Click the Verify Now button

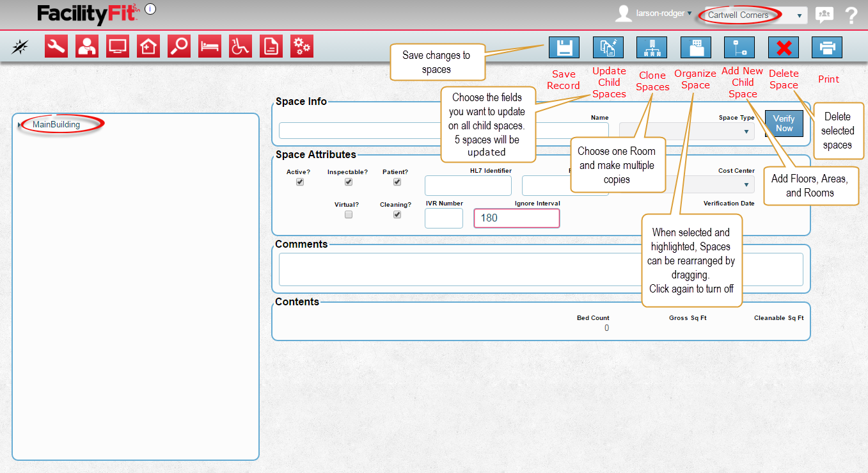784,124
